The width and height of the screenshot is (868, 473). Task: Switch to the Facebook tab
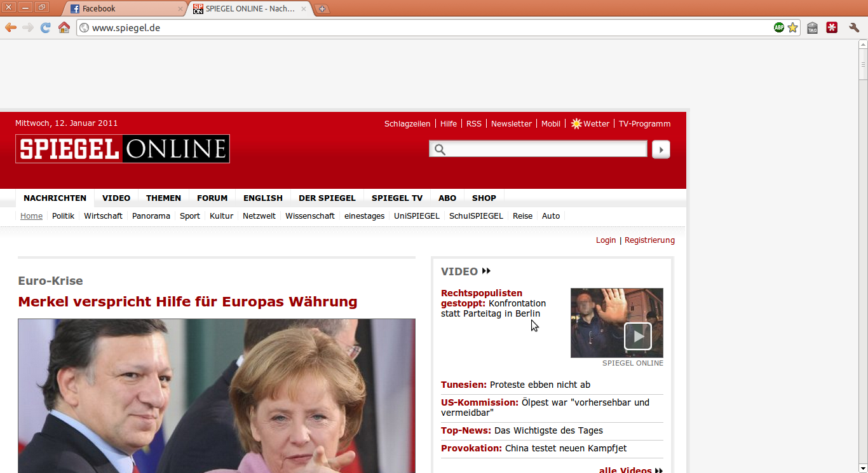click(121, 9)
